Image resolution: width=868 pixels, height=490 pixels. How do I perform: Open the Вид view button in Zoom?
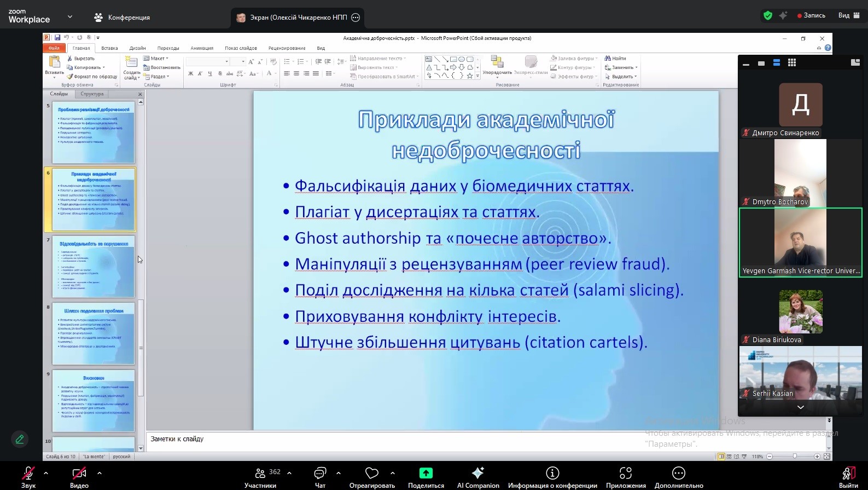point(847,15)
